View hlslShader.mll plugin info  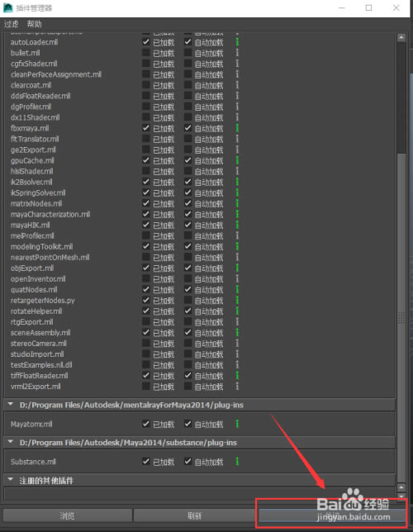coord(237,171)
